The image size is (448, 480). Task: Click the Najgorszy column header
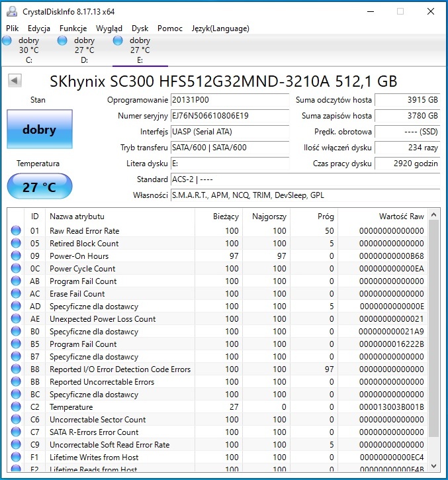266,216
